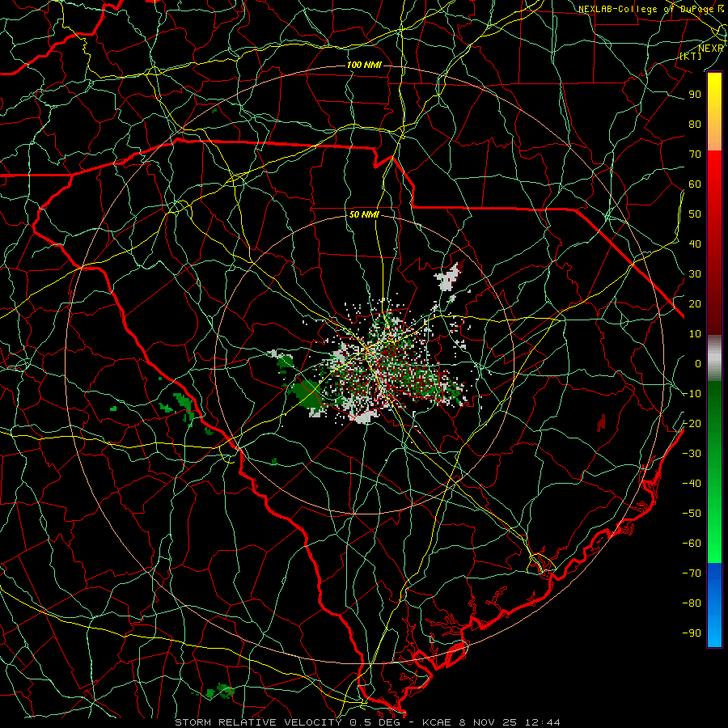Click the 100 NMI range ring label
Image resolution: width=728 pixels, height=728 pixels.
tap(364, 65)
